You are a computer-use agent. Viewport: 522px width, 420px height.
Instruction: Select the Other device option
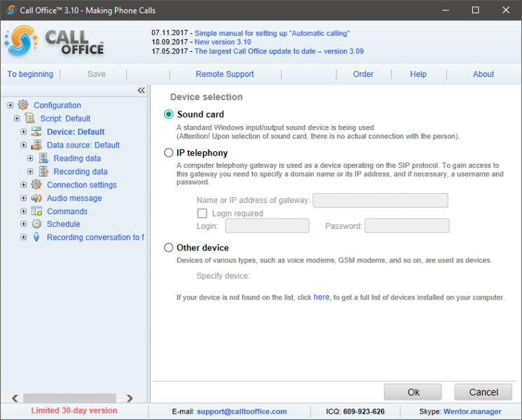tap(168, 247)
